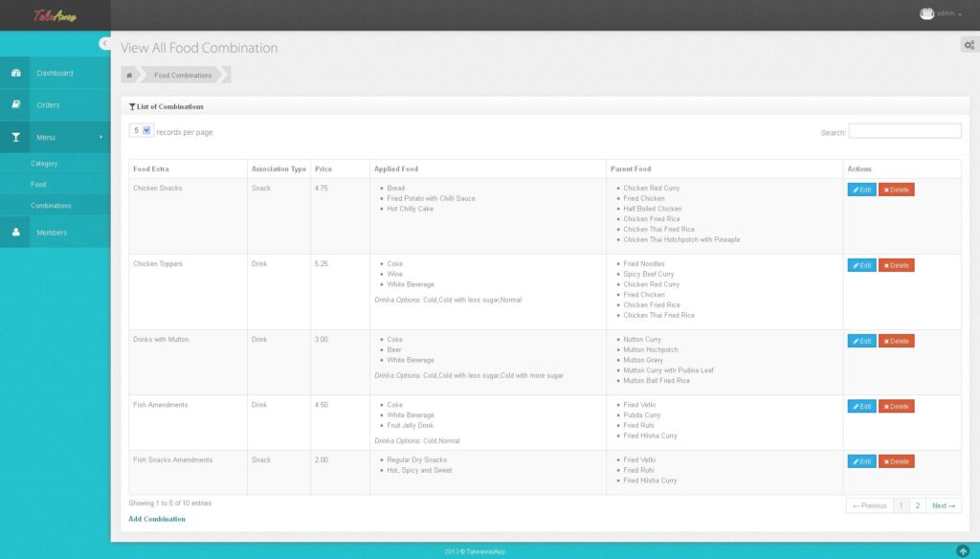
Task: Select the Orders icon in the sidebar
Action: [14, 104]
